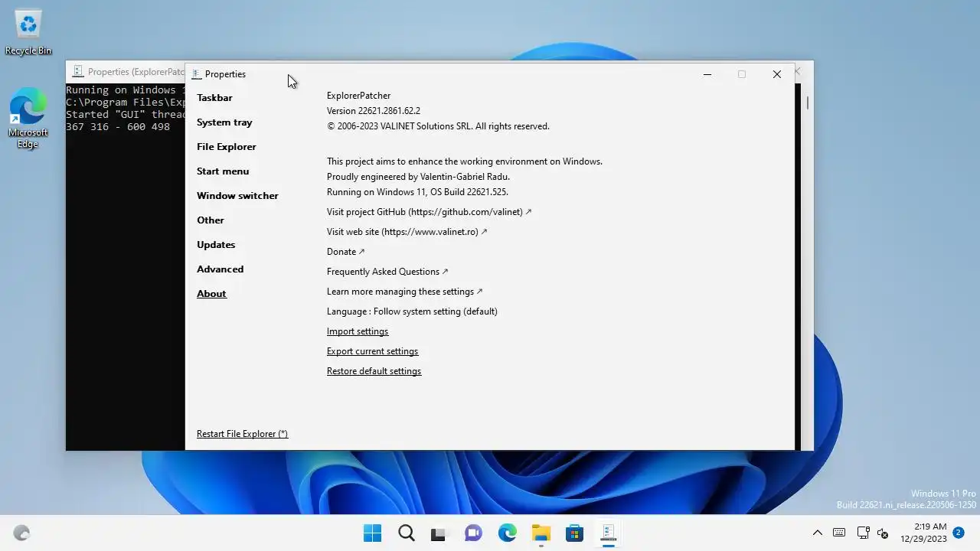Visit web site valinet.ro link
Viewport: 980px width, 551px height.
pos(407,232)
